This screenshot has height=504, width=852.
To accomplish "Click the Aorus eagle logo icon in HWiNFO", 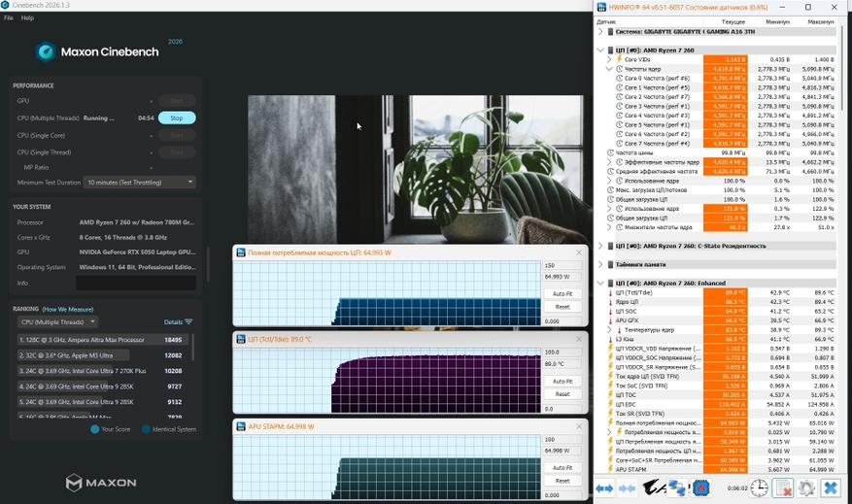I will (654, 487).
